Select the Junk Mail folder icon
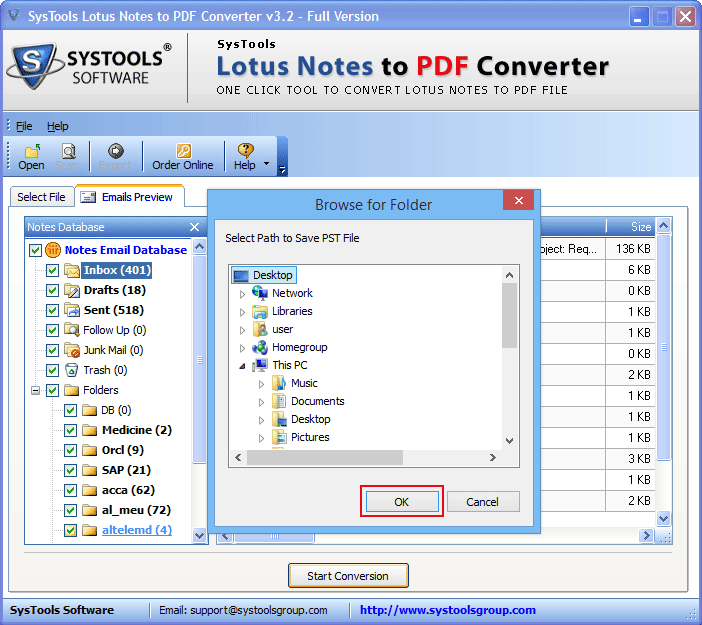The image size is (702, 625). tap(72, 350)
